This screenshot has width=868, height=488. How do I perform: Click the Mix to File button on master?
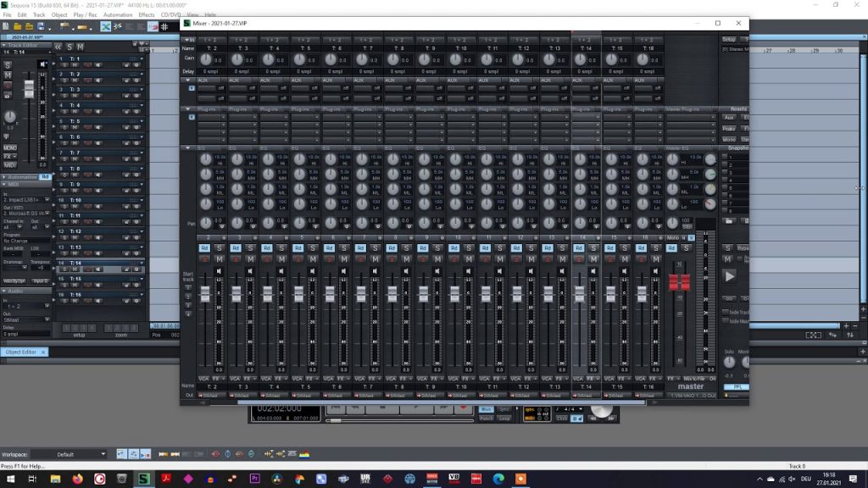(693, 379)
